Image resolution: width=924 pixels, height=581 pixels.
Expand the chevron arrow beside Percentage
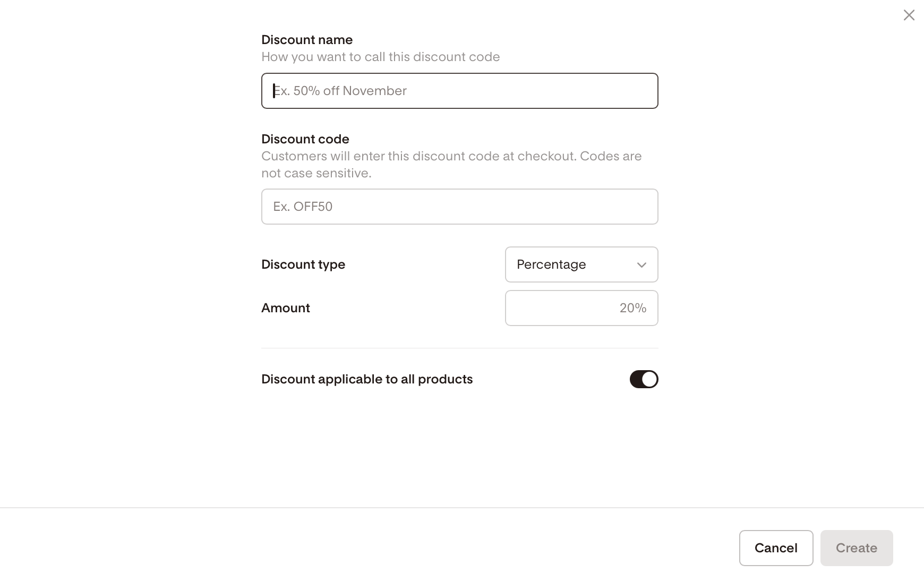pyautogui.click(x=641, y=265)
